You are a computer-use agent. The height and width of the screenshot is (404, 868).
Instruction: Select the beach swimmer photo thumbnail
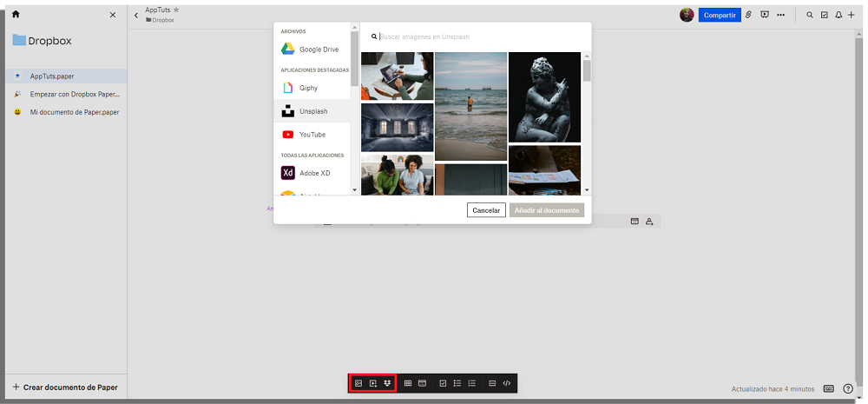(471, 106)
